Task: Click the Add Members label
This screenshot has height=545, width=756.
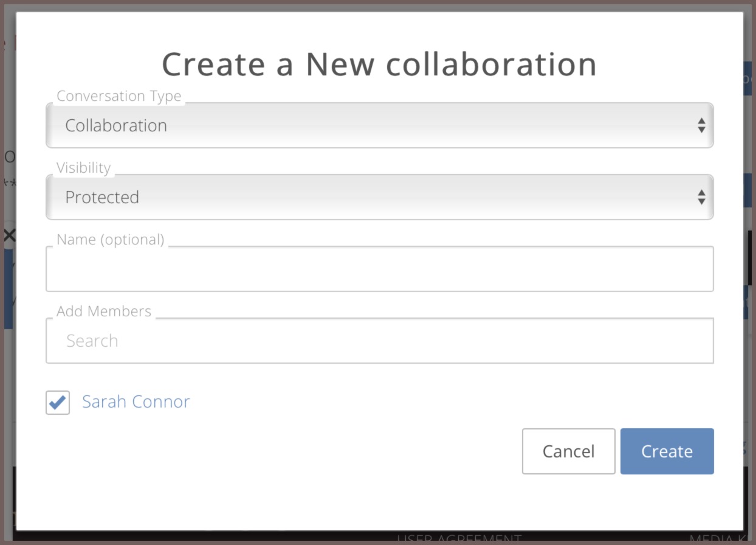Action: pos(104,311)
